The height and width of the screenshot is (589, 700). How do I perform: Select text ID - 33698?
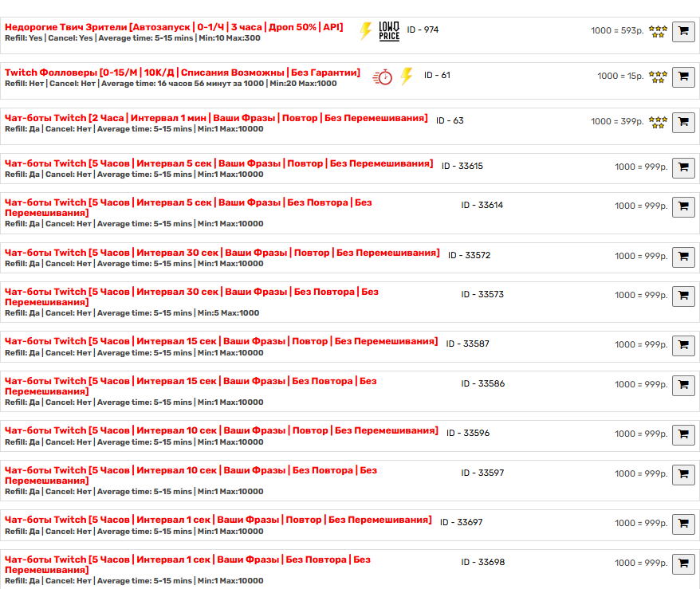coord(483,562)
